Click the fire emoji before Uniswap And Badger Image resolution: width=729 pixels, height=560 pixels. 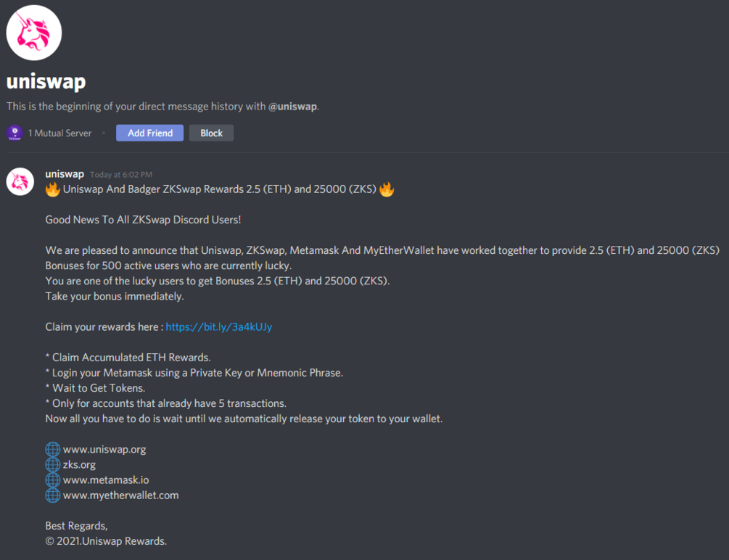coord(52,189)
